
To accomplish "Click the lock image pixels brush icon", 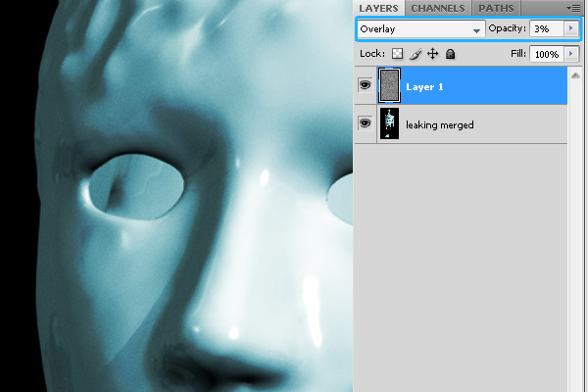I will click(415, 54).
